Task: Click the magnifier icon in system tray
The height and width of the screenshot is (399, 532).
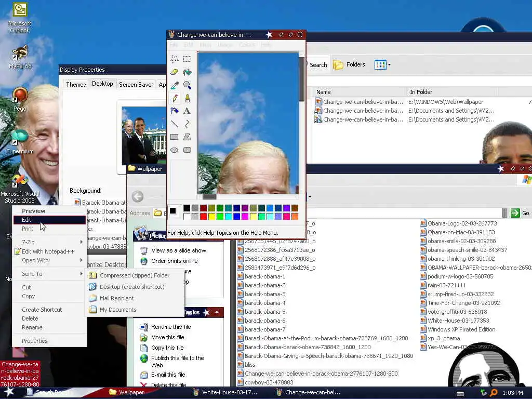Action: (494, 393)
